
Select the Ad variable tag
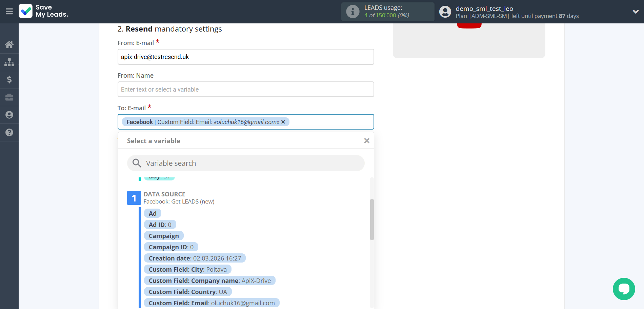click(x=153, y=213)
